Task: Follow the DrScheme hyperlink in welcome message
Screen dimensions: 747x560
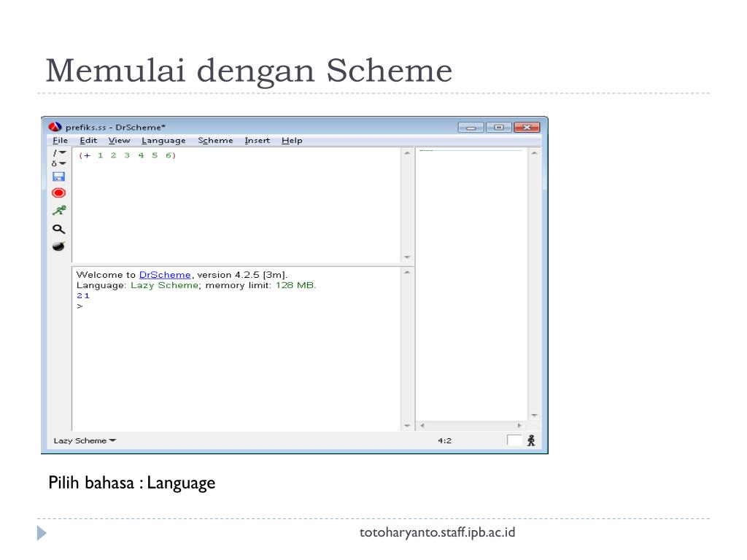Action: (165, 275)
